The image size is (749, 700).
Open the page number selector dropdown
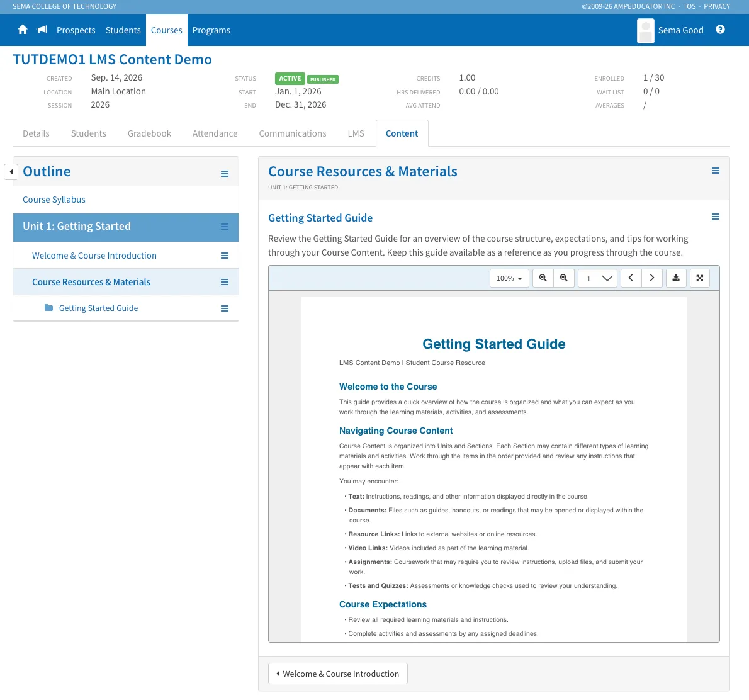[x=597, y=278]
